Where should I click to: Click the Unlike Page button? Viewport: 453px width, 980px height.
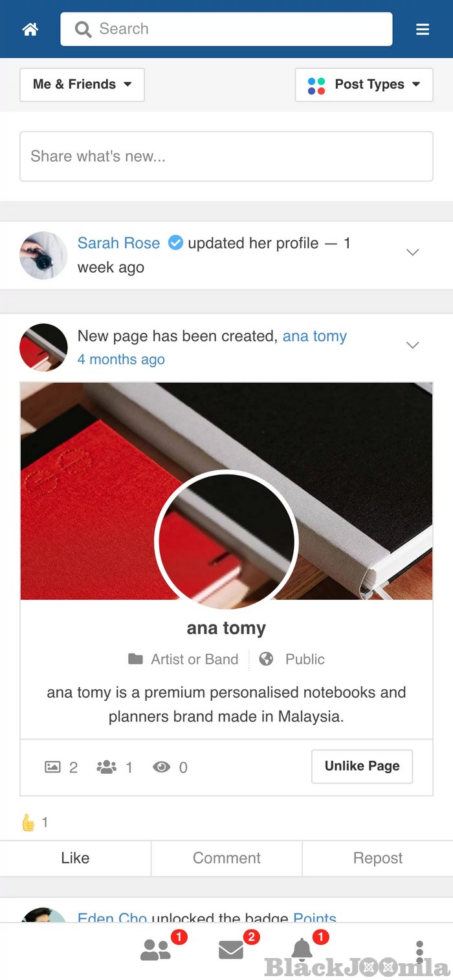362,766
